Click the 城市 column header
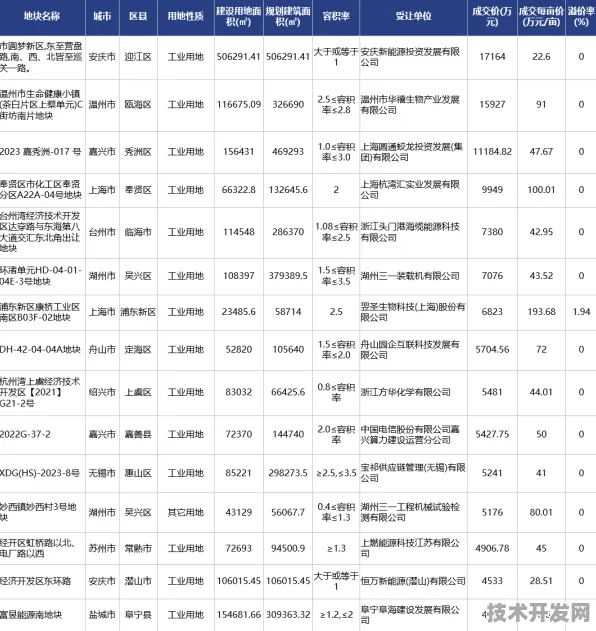The height and width of the screenshot is (631, 596). coord(102,16)
